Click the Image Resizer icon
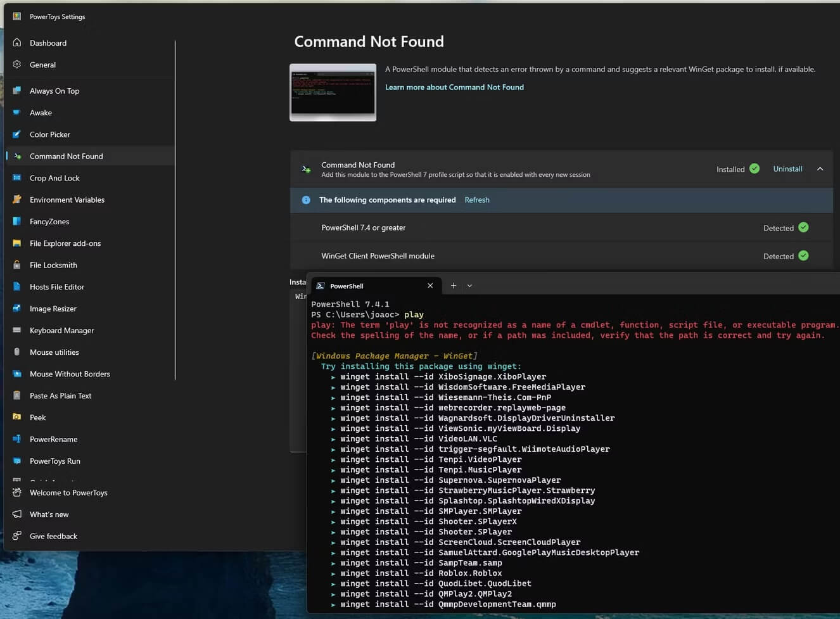The width and height of the screenshot is (840, 619). click(17, 309)
